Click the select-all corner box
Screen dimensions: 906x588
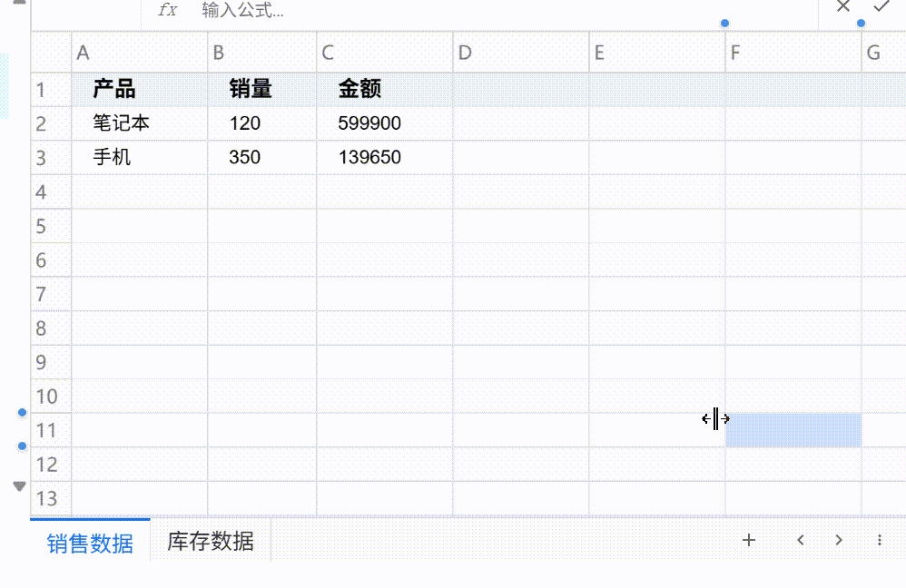51,53
